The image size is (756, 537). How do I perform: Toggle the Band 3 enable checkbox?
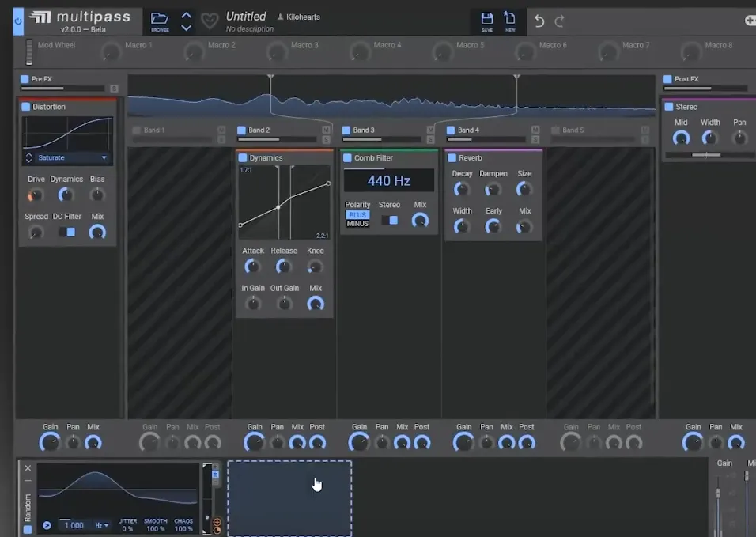point(346,130)
